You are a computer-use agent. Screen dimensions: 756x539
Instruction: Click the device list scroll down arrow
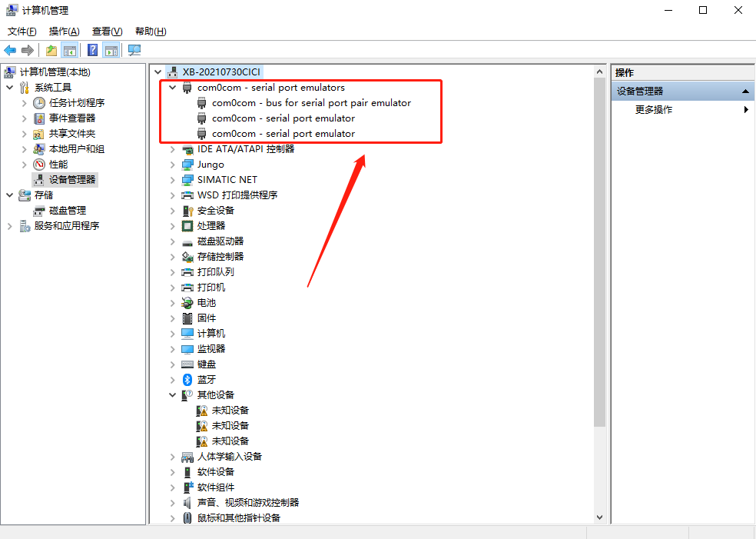tap(599, 517)
